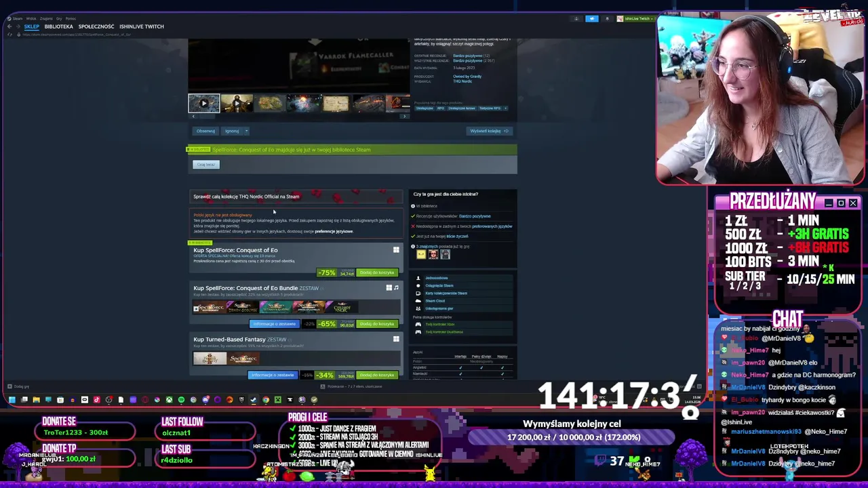Add Conquest of Eo Bundle to cart

377,324
